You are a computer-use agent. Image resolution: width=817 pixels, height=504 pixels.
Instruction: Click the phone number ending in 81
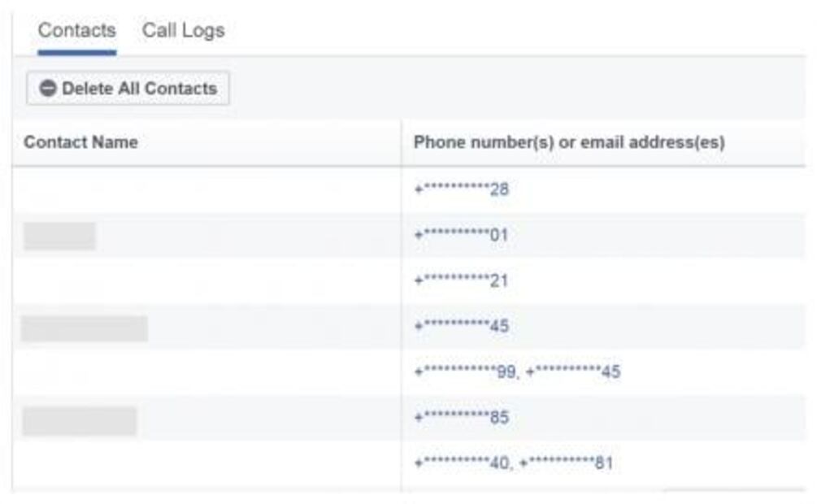coord(566,463)
